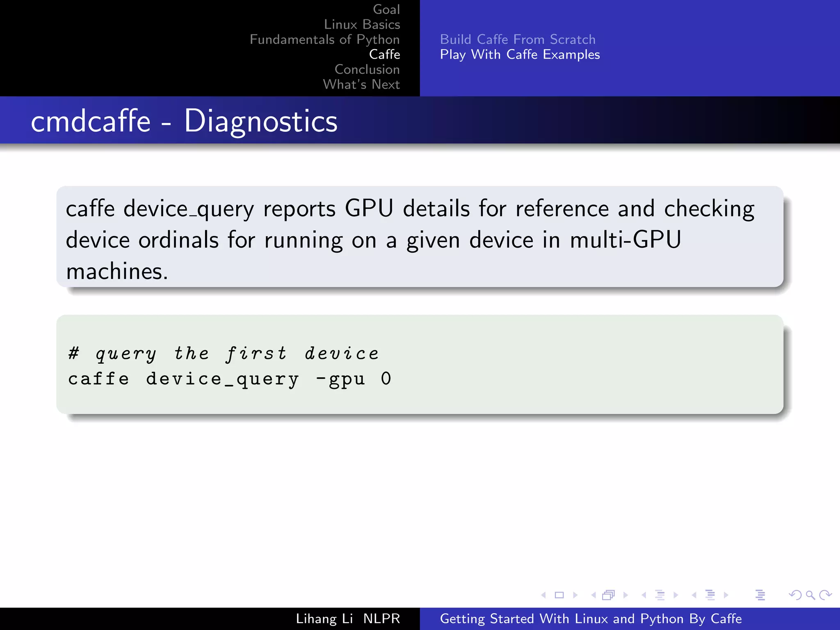
Task: Click the next frame arrow
Action: point(625,595)
